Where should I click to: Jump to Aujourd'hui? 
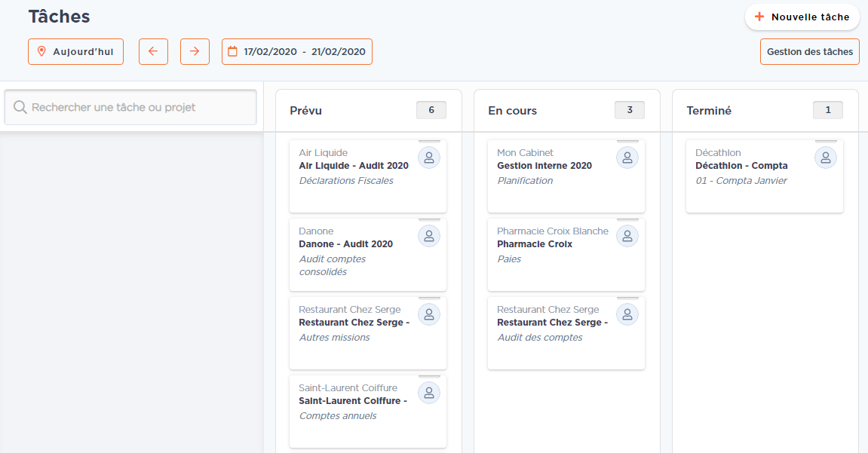coord(76,51)
